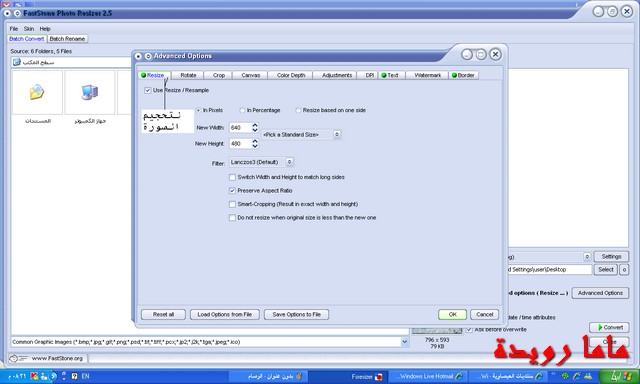
Task: Click the desktop icon in source path box
Action: coord(16,62)
